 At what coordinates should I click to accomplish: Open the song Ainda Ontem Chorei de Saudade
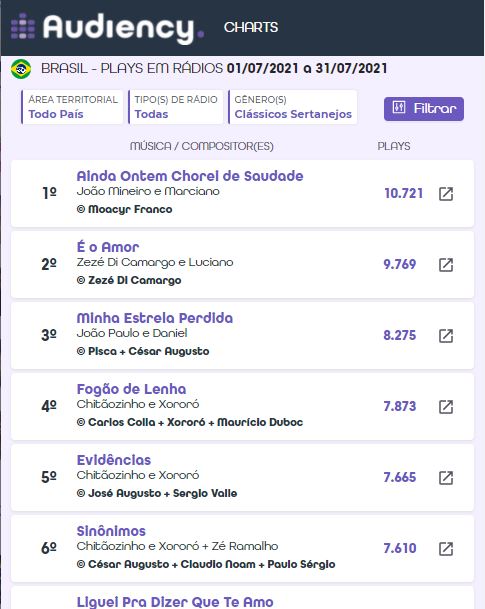point(190,176)
